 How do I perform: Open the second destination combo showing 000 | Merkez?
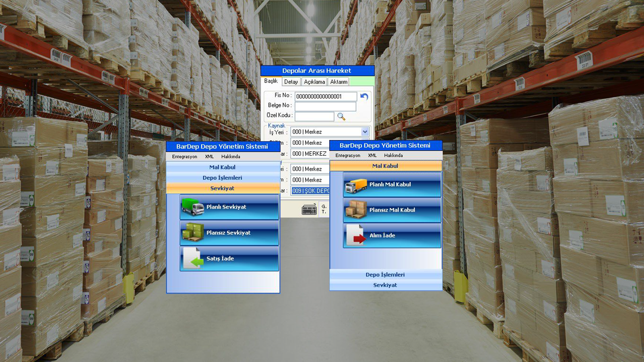(x=310, y=180)
